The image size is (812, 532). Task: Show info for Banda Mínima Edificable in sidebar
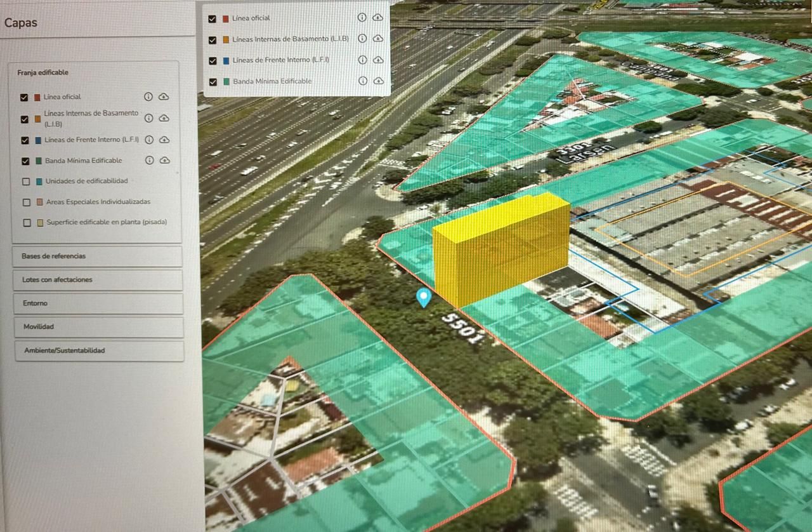(149, 161)
